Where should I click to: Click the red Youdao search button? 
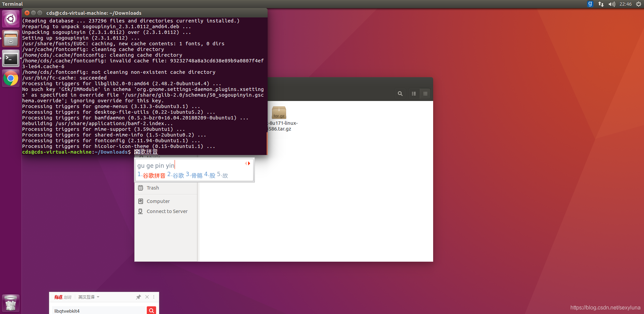coord(151,310)
